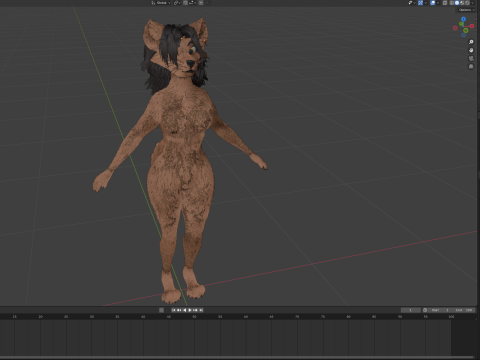Click the Start frame field
480x360 pixels.
click(440, 310)
